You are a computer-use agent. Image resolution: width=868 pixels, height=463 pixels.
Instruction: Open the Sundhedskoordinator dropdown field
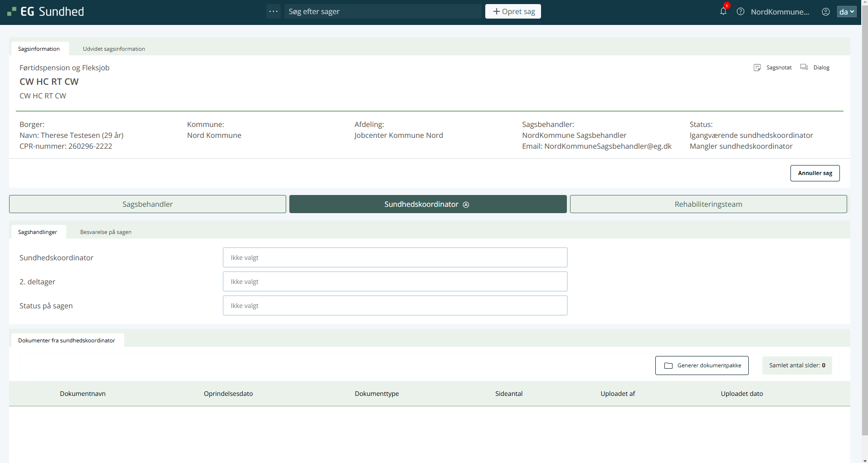tap(395, 258)
